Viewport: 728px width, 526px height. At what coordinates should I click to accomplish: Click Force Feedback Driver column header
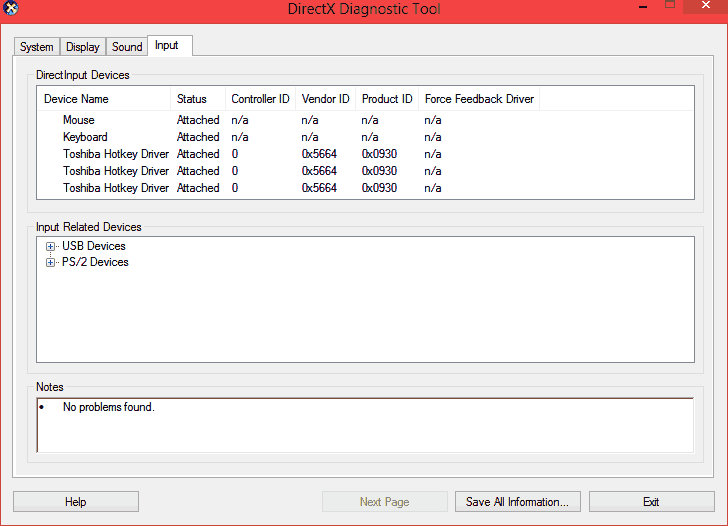(x=479, y=99)
